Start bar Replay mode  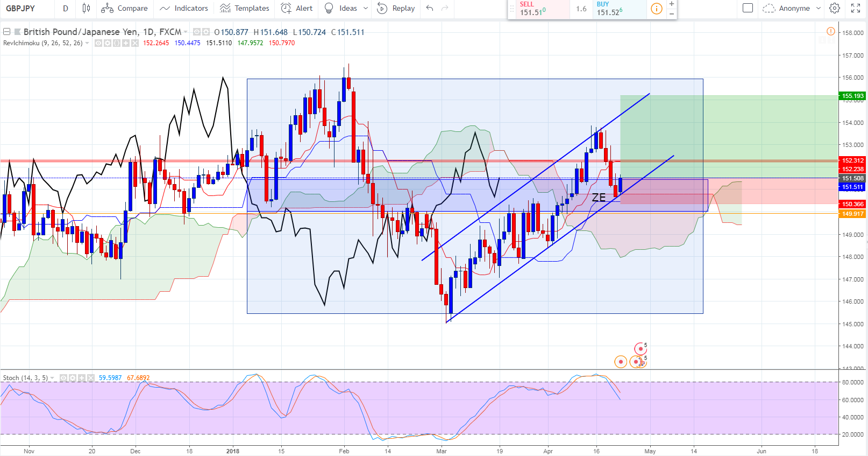[x=396, y=8]
